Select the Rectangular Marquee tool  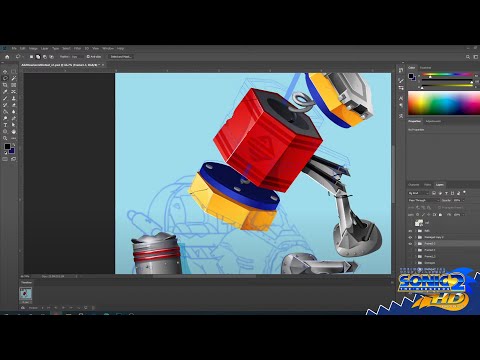(x=14, y=72)
